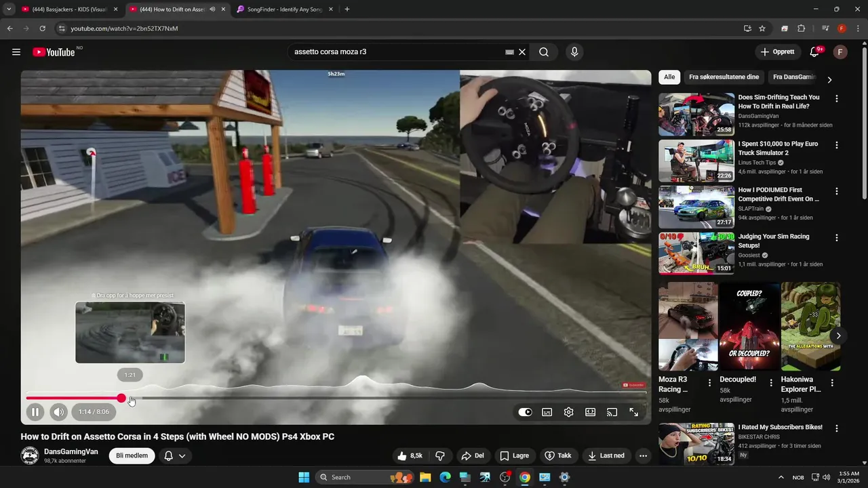868x488 pixels.
Task: Download the video with Last ned
Action: click(606, 455)
